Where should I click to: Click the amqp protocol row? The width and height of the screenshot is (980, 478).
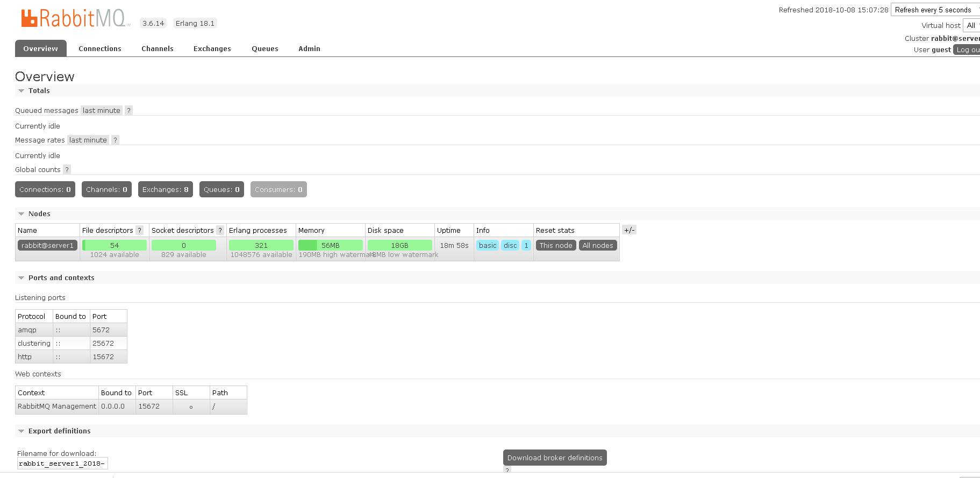click(71, 330)
